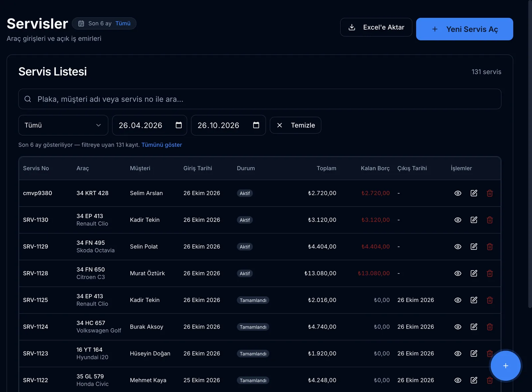Edit SRV-1124 Burak Aksoy entry

click(x=474, y=327)
